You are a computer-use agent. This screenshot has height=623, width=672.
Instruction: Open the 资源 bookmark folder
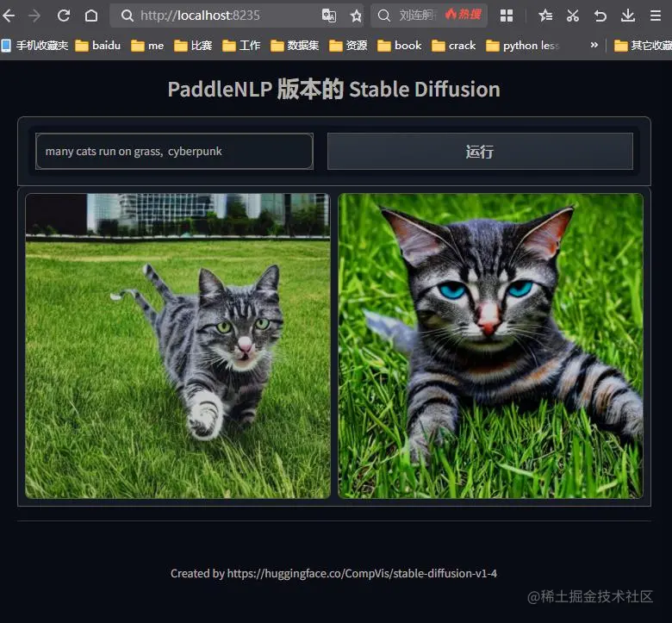point(348,46)
